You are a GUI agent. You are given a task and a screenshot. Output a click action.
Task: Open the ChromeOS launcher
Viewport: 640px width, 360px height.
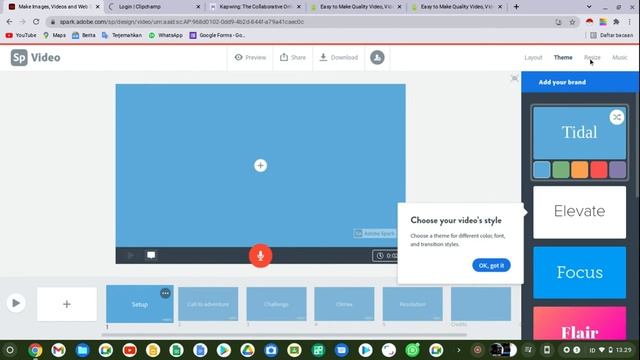10,350
